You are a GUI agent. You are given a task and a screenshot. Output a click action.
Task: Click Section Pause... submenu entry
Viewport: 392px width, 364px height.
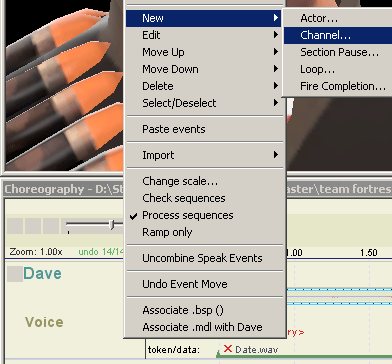[x=338, y=52]
